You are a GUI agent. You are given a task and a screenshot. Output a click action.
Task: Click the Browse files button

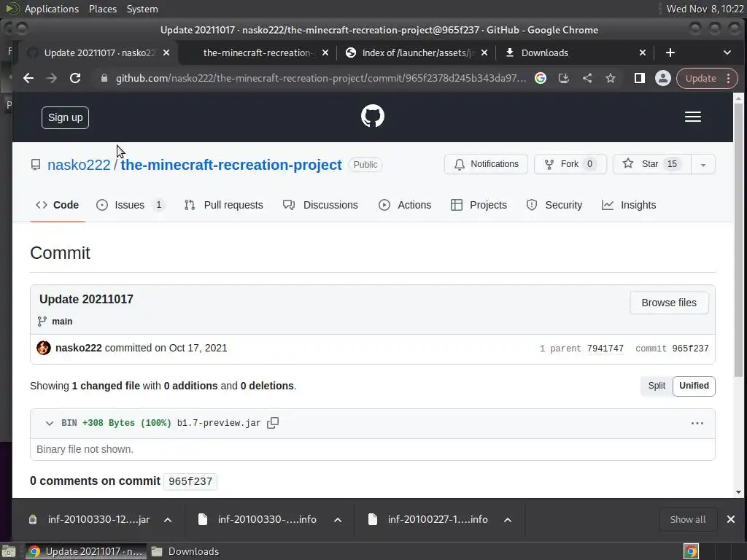pyautogui.click(x=669, y=303)
